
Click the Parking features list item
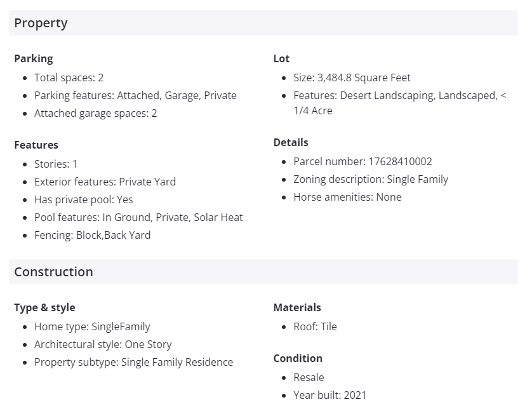pyautogui.click(x=135, y=95)
